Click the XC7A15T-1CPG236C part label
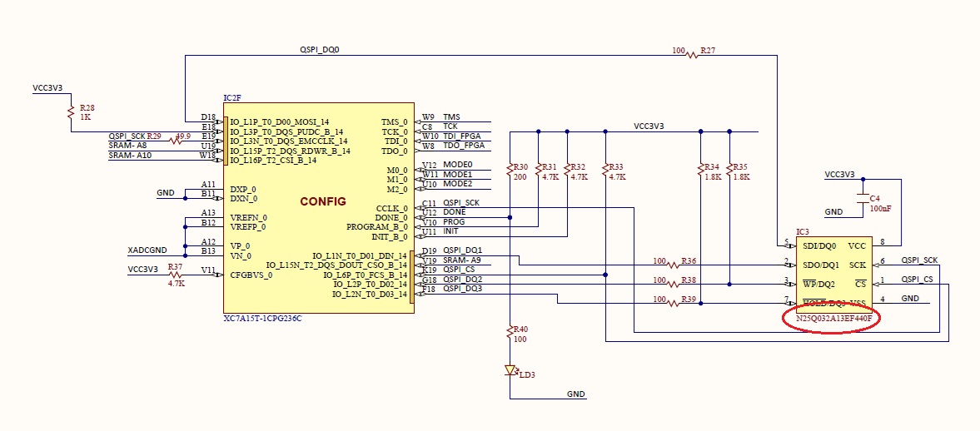This screenshot has width=980, height=431. pos(261,319)
